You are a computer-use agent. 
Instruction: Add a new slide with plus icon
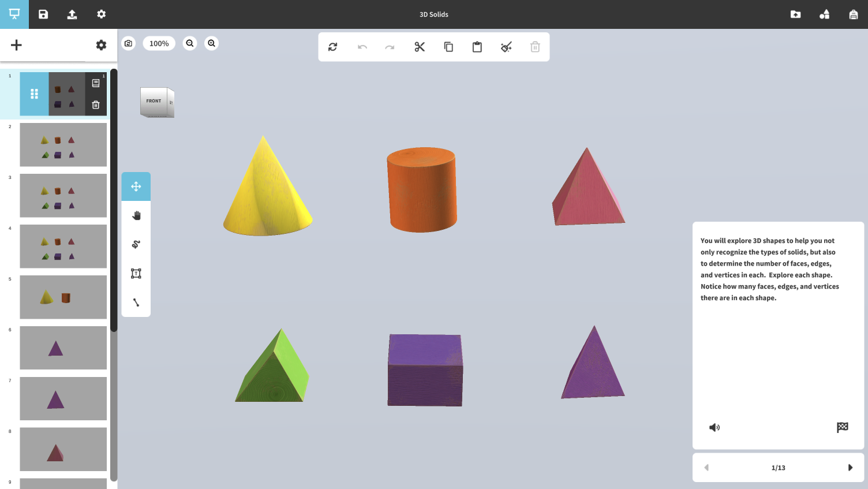pos(16,45)
